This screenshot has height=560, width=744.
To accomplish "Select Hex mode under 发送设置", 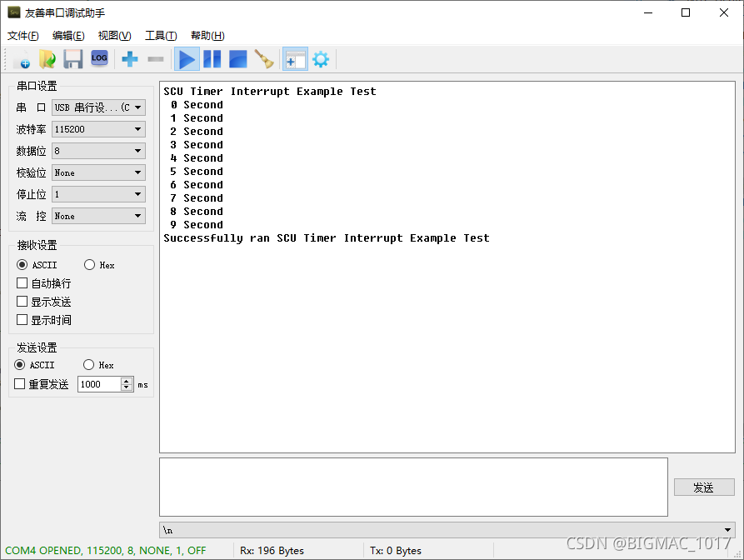I will (x=98, y=365).
